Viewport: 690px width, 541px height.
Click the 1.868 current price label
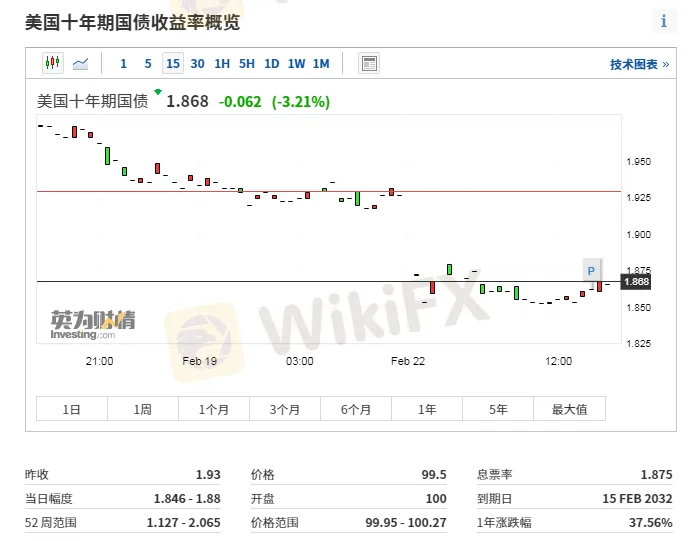click(x=637, y=282)
